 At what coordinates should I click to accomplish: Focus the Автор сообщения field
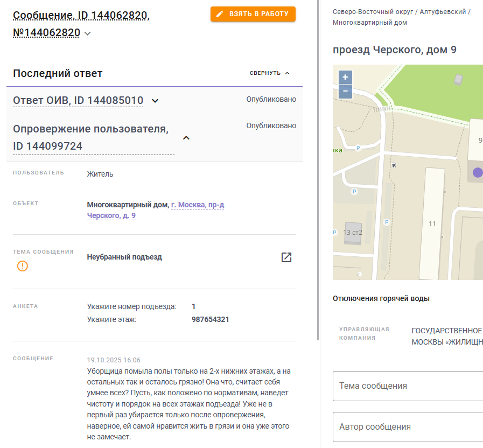click(x=408, y=427)
